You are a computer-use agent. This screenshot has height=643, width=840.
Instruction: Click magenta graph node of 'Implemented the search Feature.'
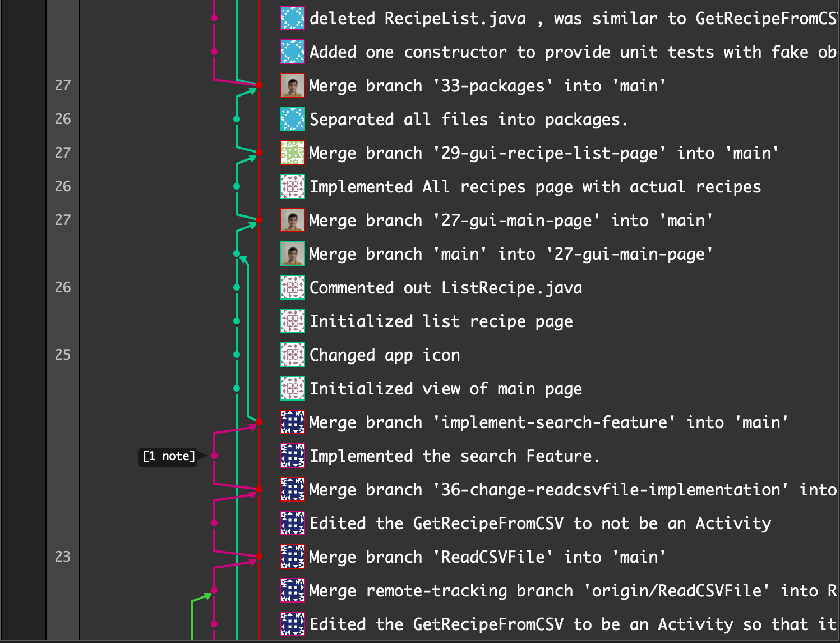tap(214, 456)
